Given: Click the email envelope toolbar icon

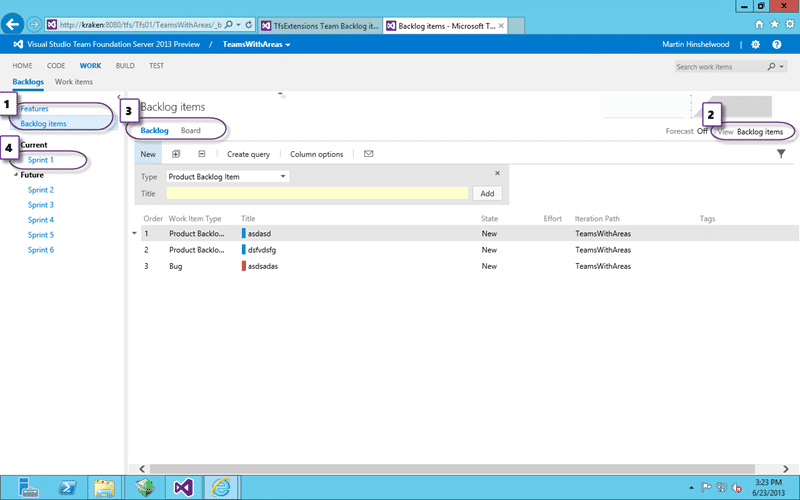Looking at the screenshot, I should 368,154.
